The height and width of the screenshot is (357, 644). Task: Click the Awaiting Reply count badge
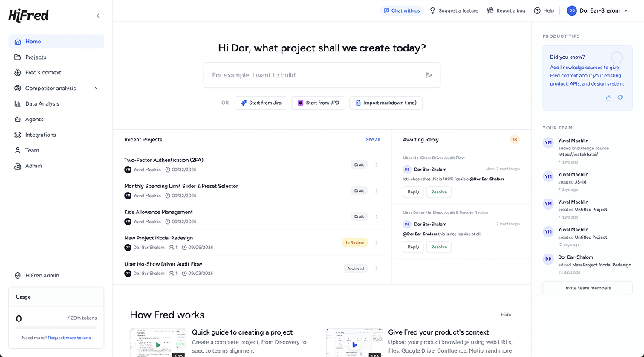click(515, 140)
